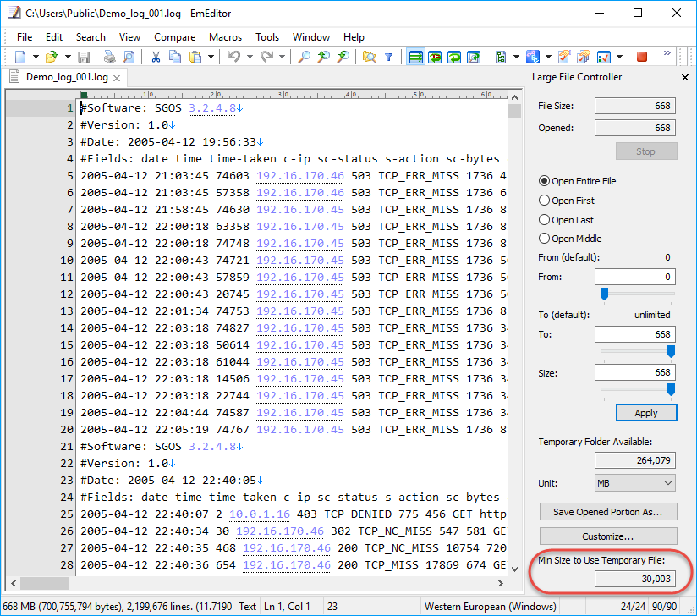Click the Open file folder icon
This screenshot has width=697, height=616.
[52, 57]
